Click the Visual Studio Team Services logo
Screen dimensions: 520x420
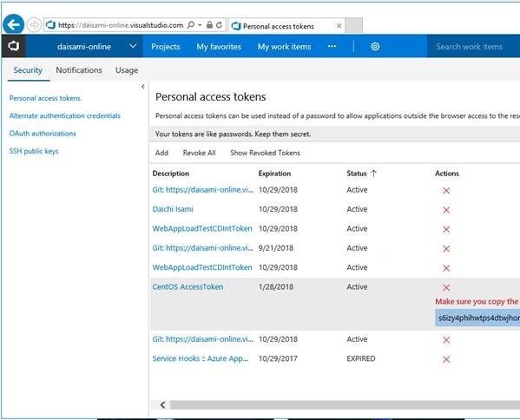13,46
